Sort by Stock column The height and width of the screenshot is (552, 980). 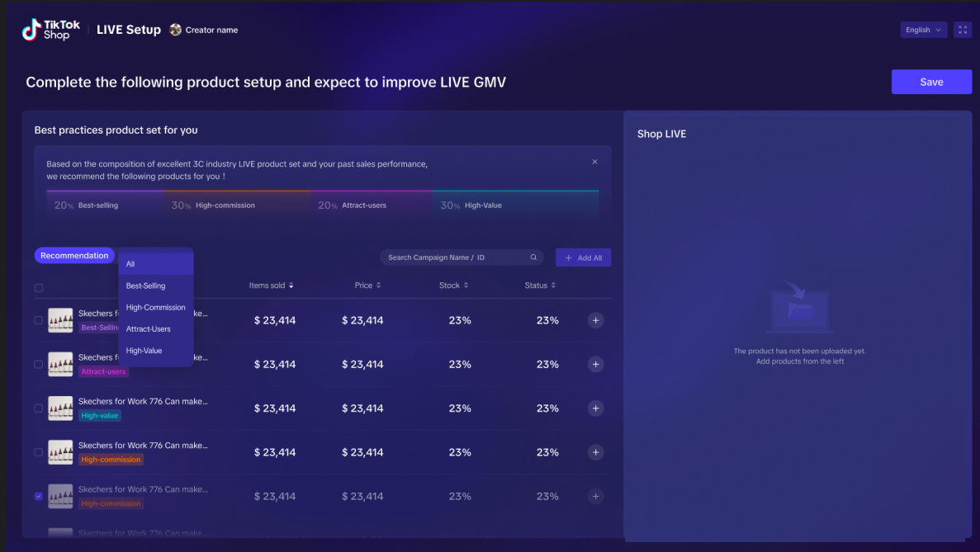pos(454,285)
